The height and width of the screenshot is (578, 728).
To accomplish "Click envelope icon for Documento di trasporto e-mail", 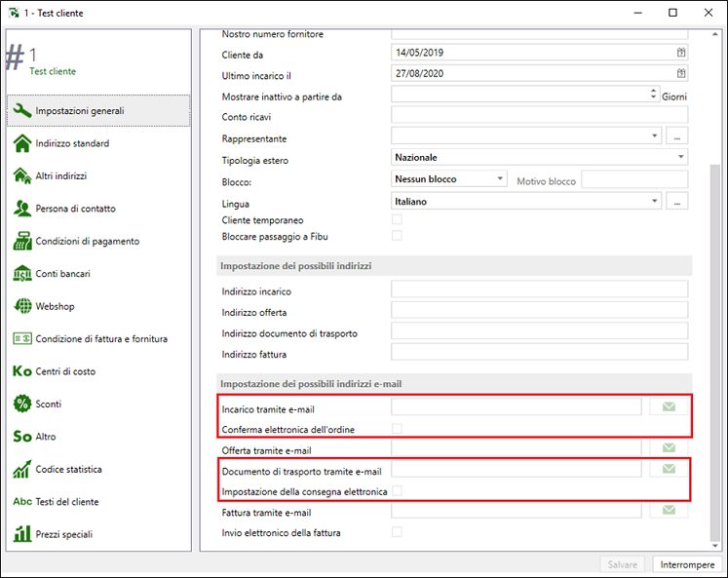I will (669, 469).
